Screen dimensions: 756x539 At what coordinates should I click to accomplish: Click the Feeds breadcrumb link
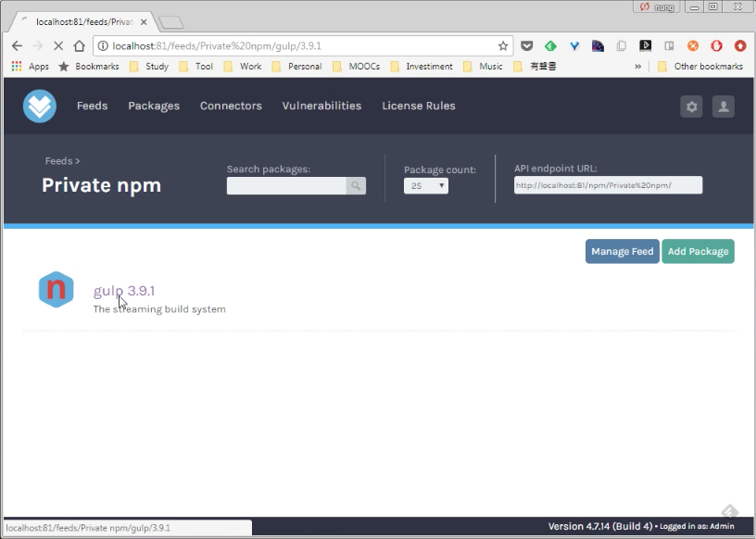58,161
